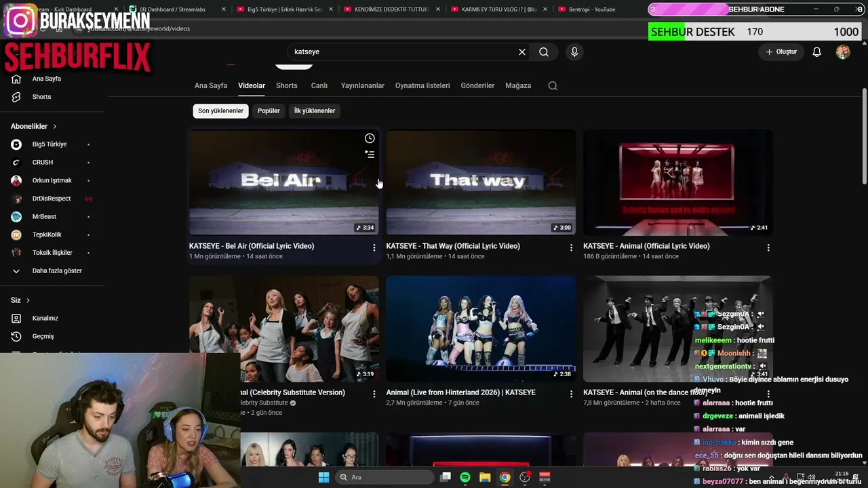Viewport: 868px width, 488px height.
Task: Open YouTube notifications bell
Action: (817, 52)
